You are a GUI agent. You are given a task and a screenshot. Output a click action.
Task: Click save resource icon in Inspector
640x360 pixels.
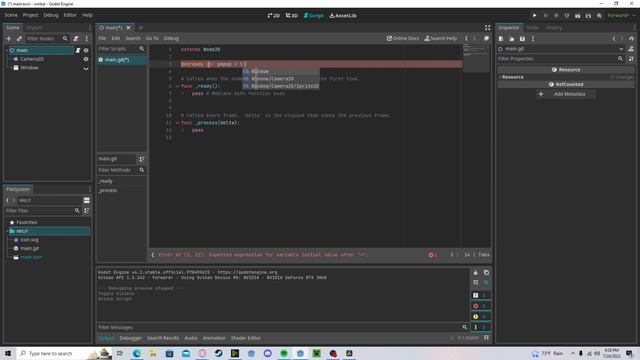(522, 39)
